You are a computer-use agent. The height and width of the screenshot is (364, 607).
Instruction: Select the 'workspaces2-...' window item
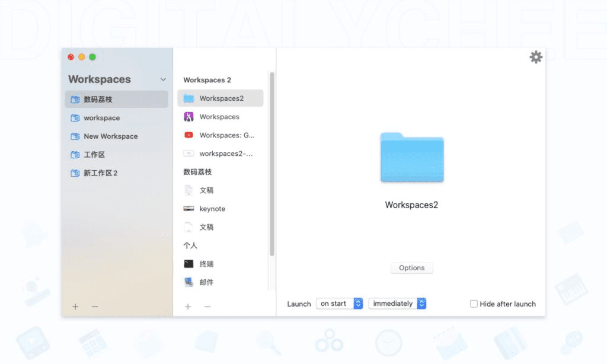pos(220,154)
